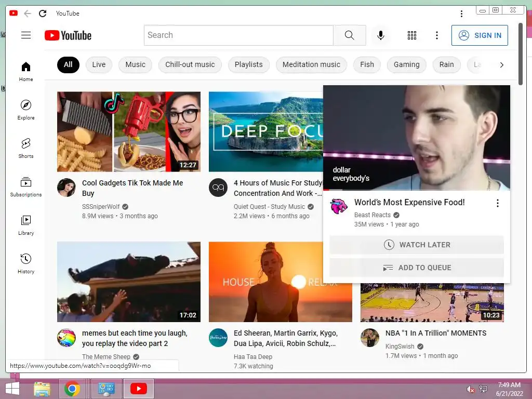
Task: Open SSSniperWolf channel avatar
Action: point(66,187)
